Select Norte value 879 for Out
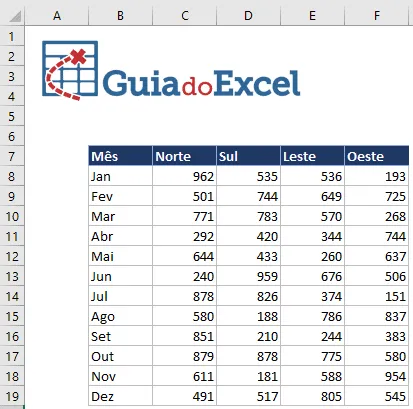413x409 pixels. pos(184,356)
